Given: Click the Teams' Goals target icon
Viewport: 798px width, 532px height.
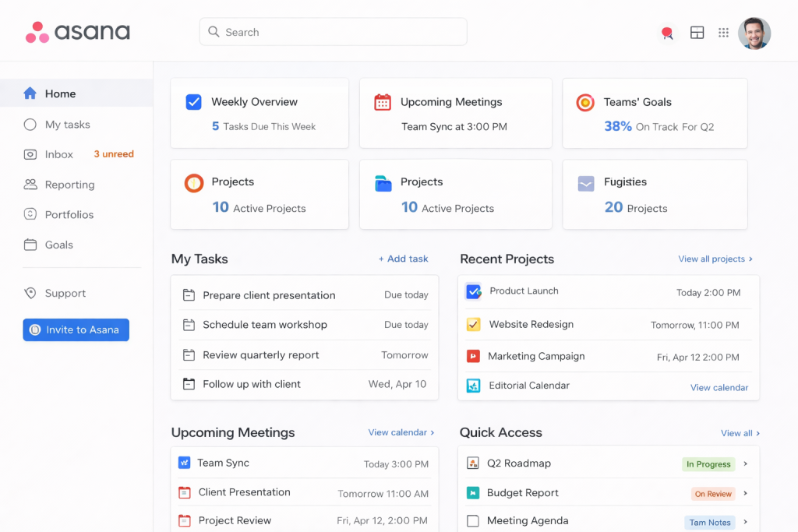Looking at the screenshot, I should pos(585,102).
